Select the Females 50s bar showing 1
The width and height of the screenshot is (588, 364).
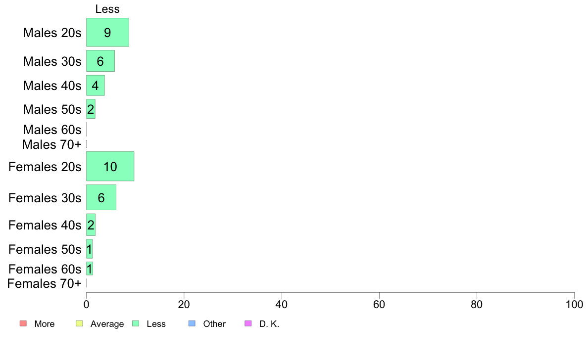[x=89, y=249]
